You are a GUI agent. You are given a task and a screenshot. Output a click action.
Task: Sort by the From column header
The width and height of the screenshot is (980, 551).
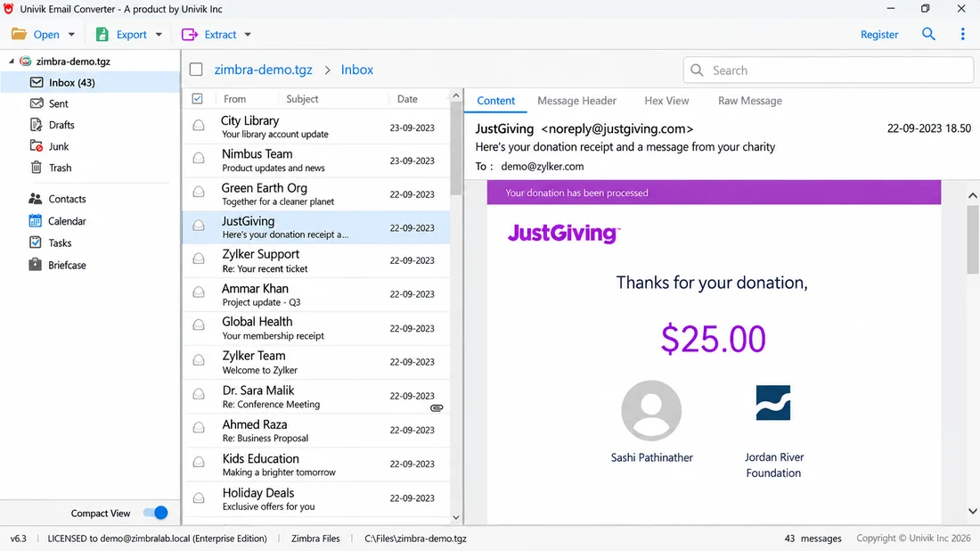point(234,99)
